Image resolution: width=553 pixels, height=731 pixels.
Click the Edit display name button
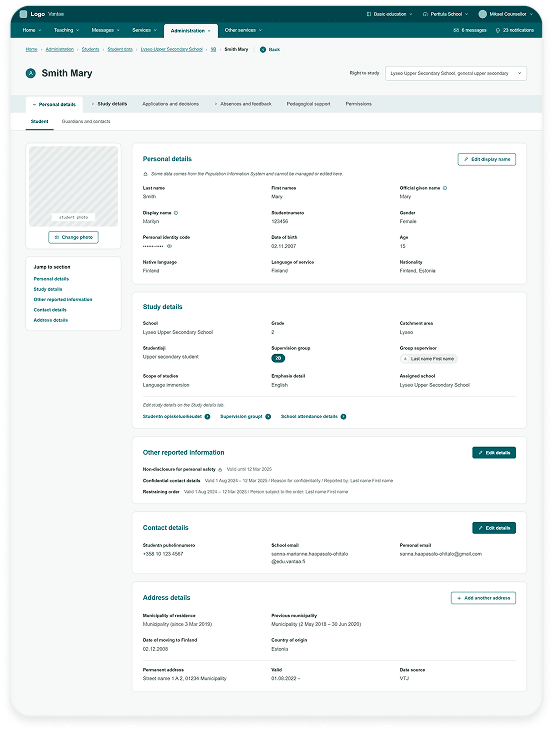coord(486,159)
